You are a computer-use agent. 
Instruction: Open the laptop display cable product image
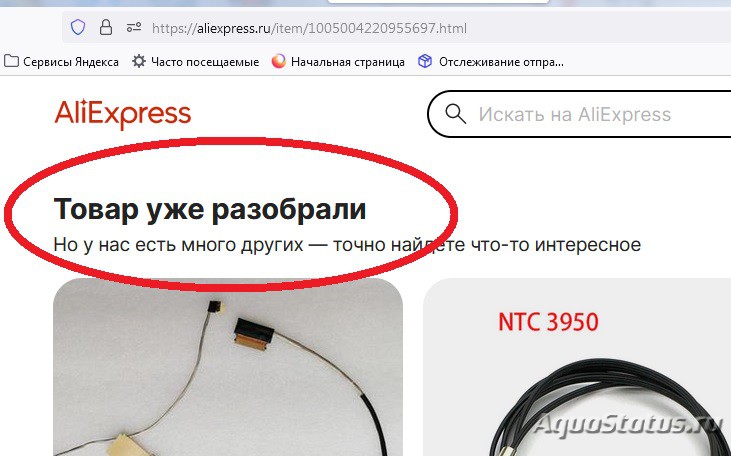228,367
